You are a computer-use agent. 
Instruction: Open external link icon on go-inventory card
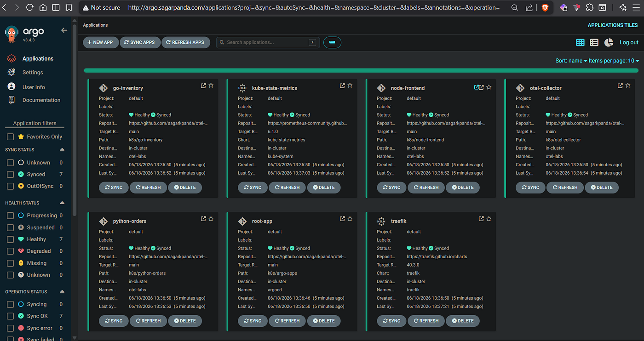[x=203, y=85]
